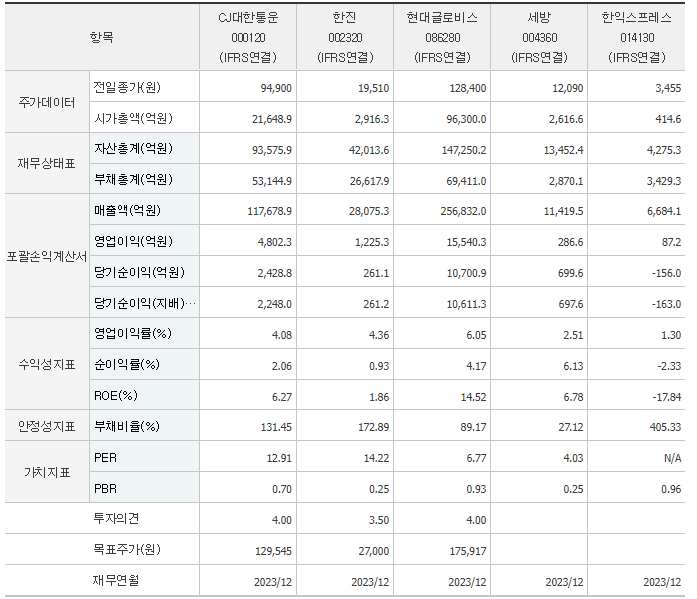Select total assets value 147,250.2
The width and height of the screenshot is (697, 599).
click(x=464, y=150)
